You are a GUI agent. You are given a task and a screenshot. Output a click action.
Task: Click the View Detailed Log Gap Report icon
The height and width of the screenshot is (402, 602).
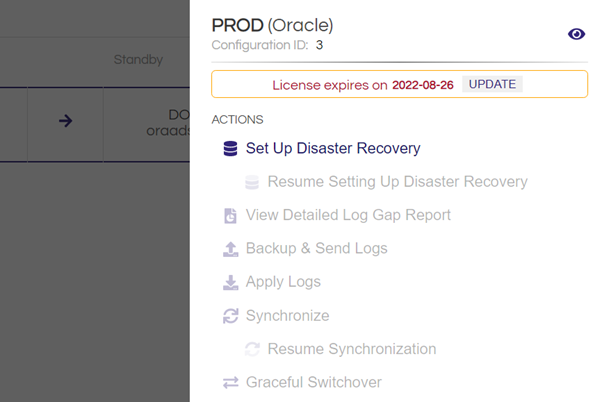tap(230, 215)
